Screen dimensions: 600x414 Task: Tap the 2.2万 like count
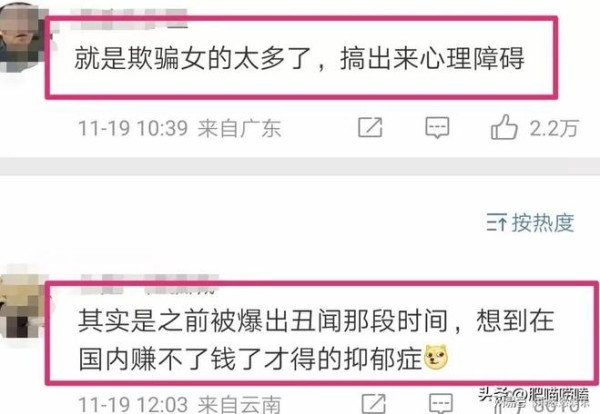click(x=554, y=128)
